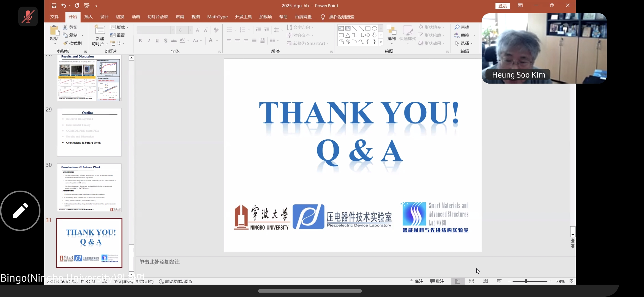Click the Reset (重置) slide button
644x297 pixels.
(118, 35)
